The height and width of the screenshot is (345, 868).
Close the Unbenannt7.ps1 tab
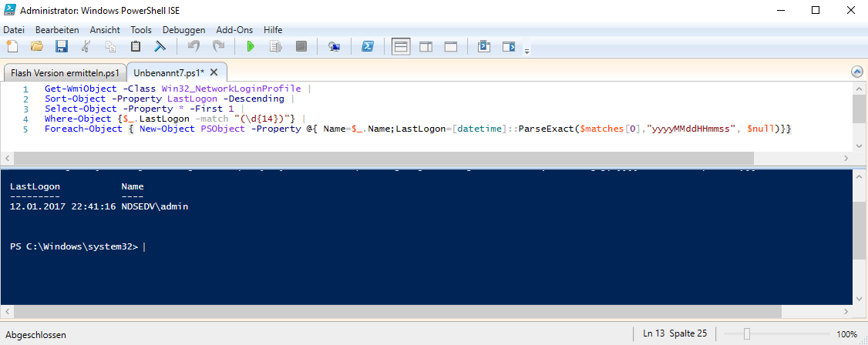[x=214, y=72]
